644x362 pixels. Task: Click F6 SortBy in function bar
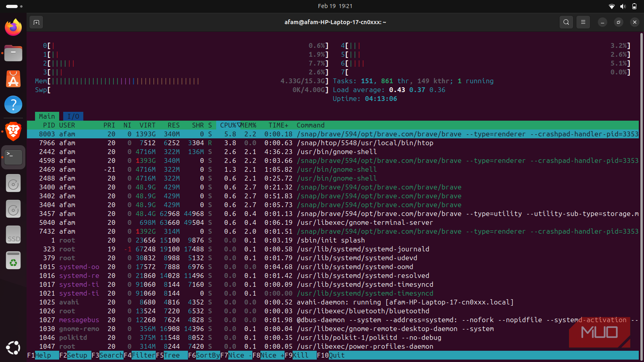pos(204,355)
